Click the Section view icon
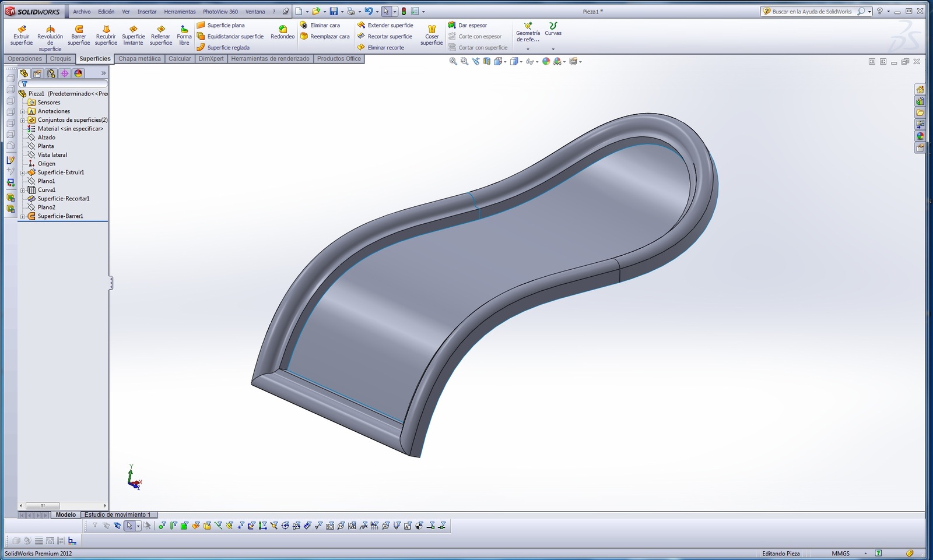 [x=487, y=61]
